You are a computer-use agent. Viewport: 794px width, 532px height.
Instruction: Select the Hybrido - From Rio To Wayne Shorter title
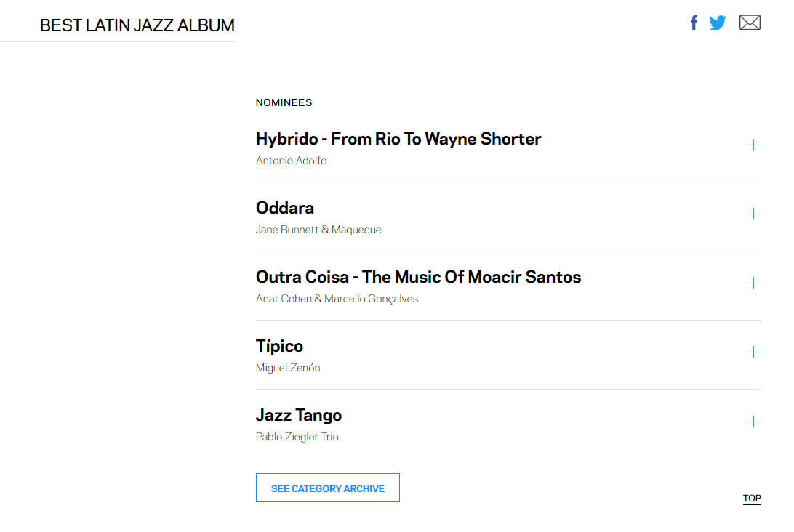(x=398, y=139)
